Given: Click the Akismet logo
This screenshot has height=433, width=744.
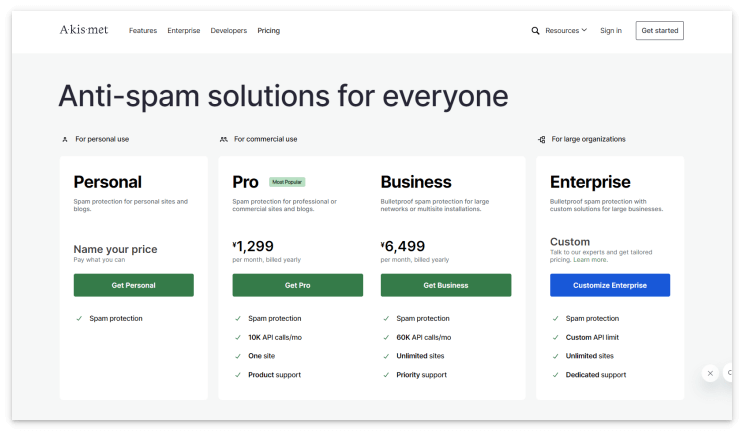Looking at the screenshot, I should [84, 30].
